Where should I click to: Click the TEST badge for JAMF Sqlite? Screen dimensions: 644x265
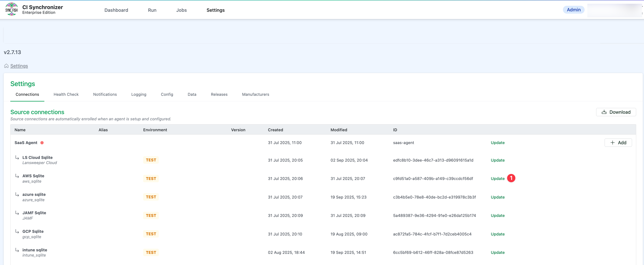[151, 215]
